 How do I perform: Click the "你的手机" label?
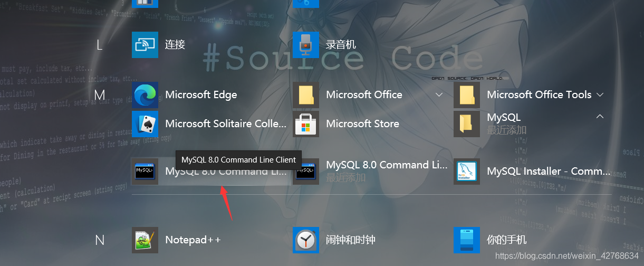click(x=506, y=240)
